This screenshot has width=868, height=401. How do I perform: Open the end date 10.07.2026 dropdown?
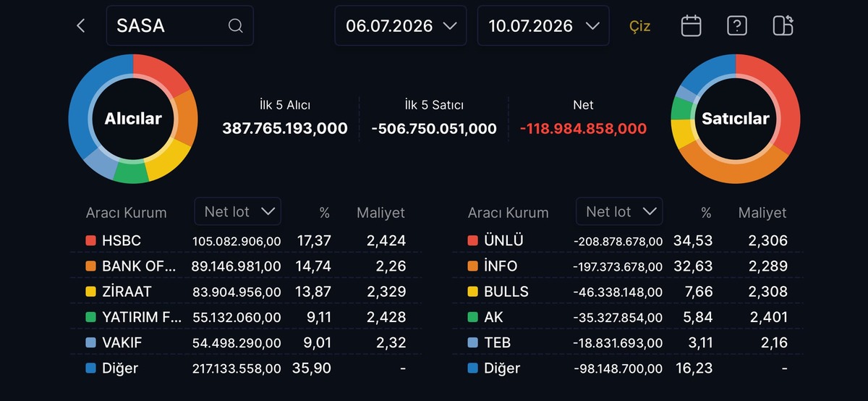[543, 26]
